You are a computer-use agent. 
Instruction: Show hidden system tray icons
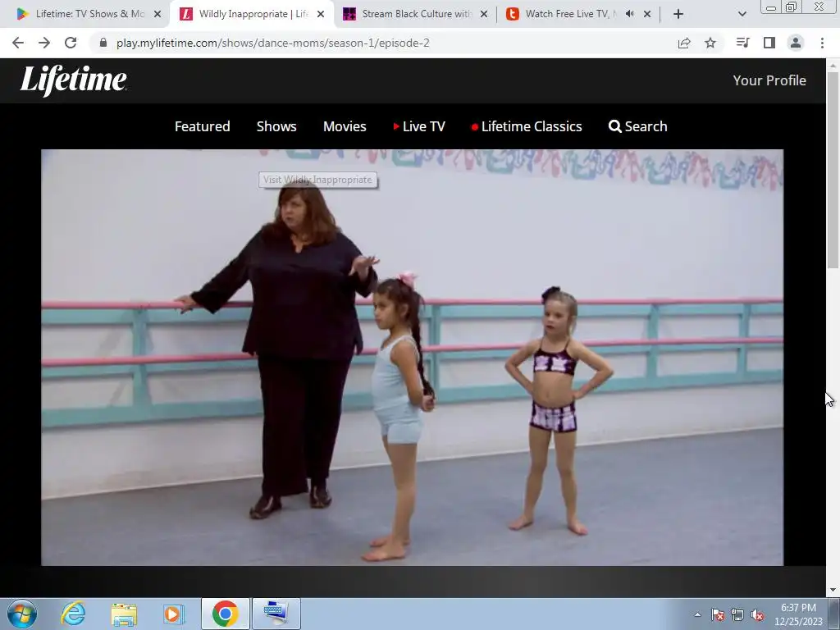[x=697, y=614]
